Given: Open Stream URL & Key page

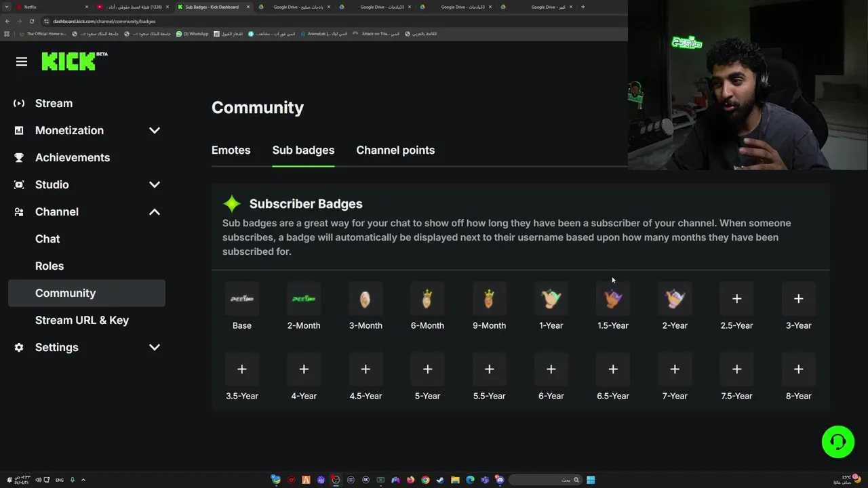Looking at the screenshot, I should pyautogui.click(x=82, y=320).
